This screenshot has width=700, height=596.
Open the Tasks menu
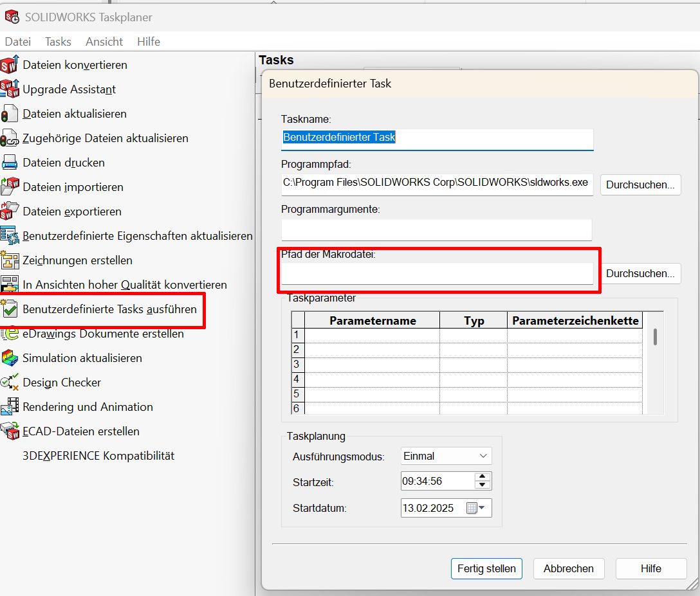point(58,42)
